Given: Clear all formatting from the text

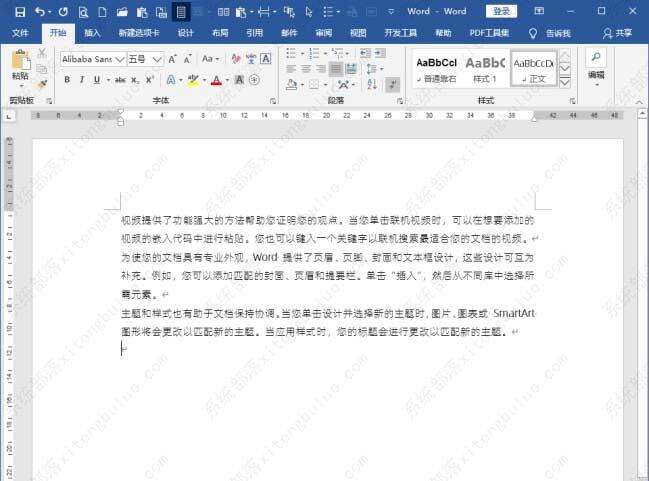Looking at the screenshot, I should 236,59.
